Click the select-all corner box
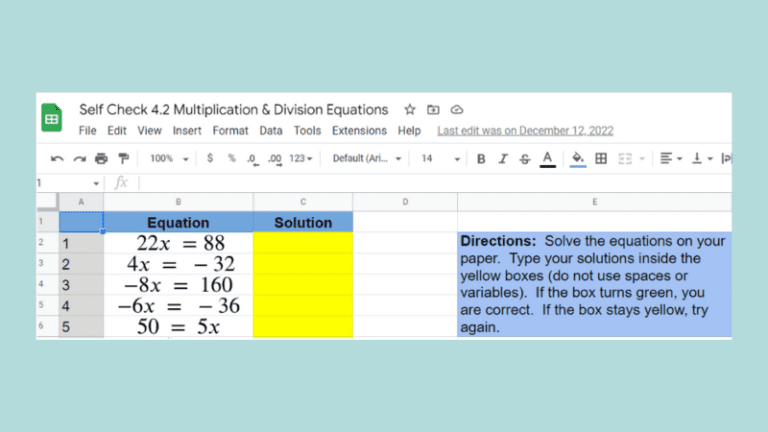This screenshot has width=768, height=432. 48,202
